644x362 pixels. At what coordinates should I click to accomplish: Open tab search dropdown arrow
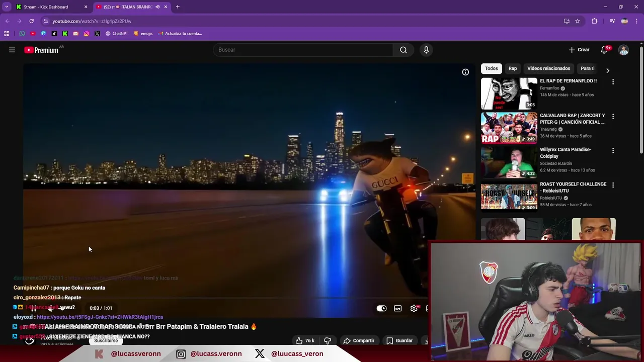(7, 7)
